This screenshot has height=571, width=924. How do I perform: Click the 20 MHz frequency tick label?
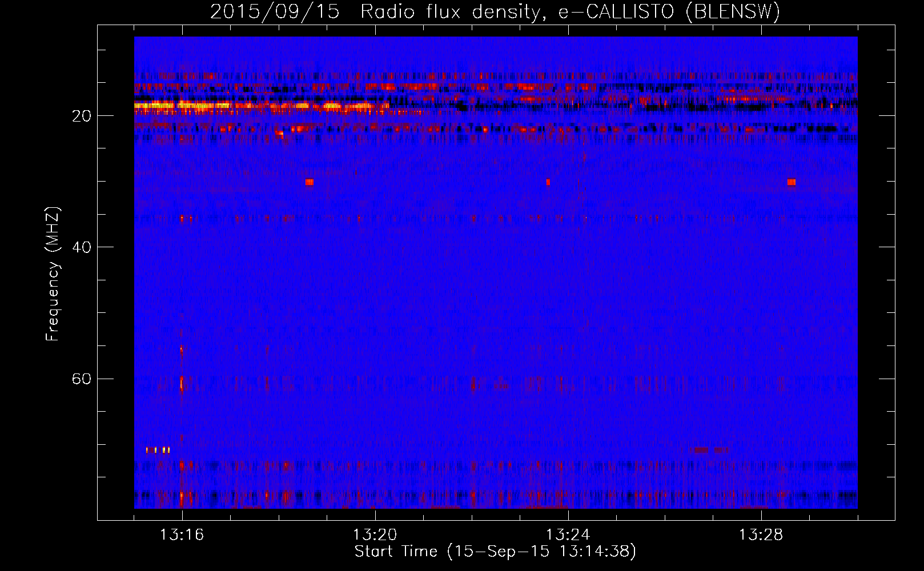pos(81,116)
